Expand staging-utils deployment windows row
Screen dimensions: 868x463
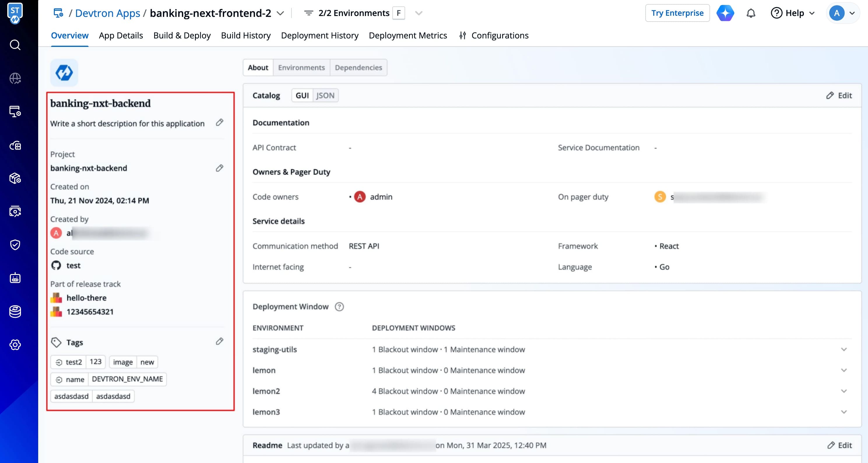pyautogui.click(x=844, y=349)
